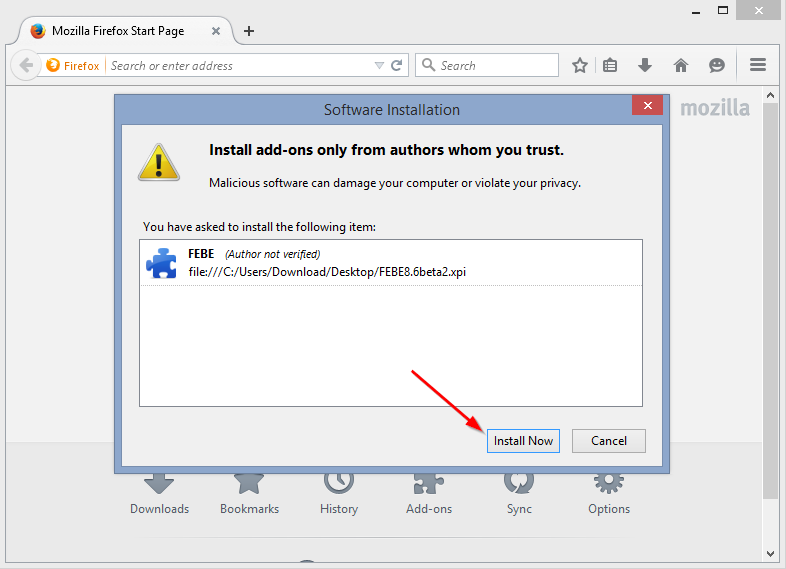786x569 pixels.
Task: Open Options from start page
Action: pyautogui.click(x=609, y=495)
